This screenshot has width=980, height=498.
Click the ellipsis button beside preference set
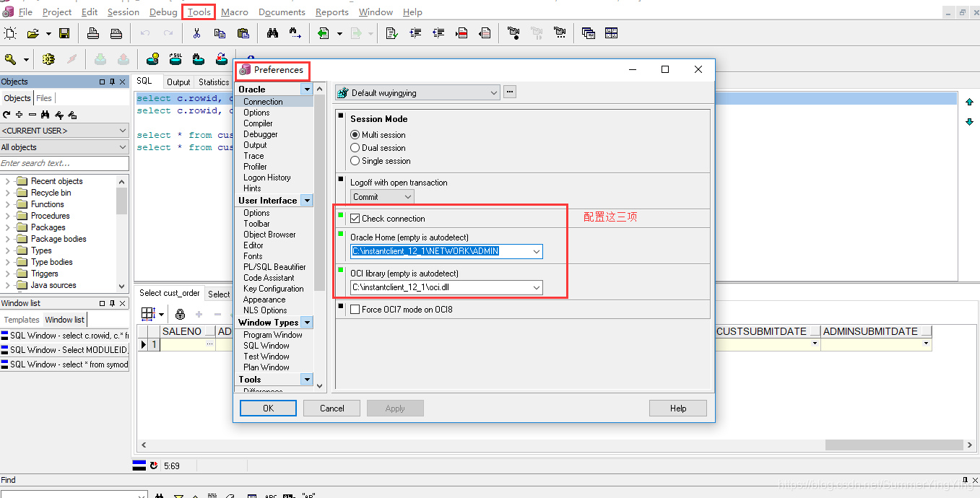pyautogui.click(x=510, y=92)
